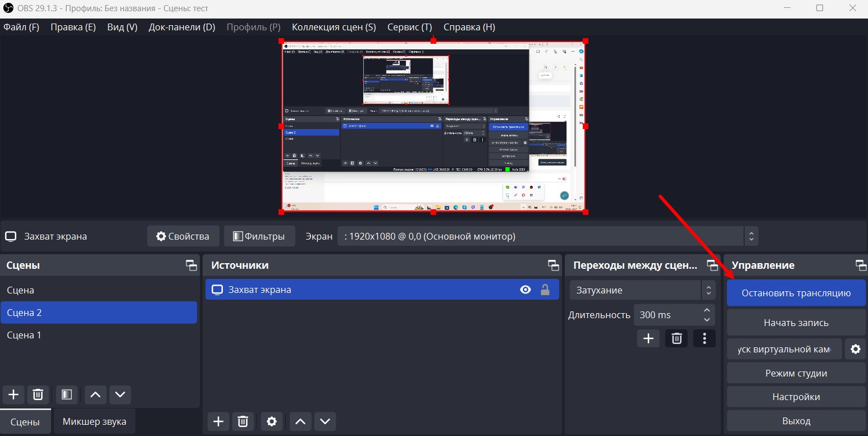Viewport: 868px width, 436px height.
Task: Click the preview canvas screen capture
Action: (433, 126)
